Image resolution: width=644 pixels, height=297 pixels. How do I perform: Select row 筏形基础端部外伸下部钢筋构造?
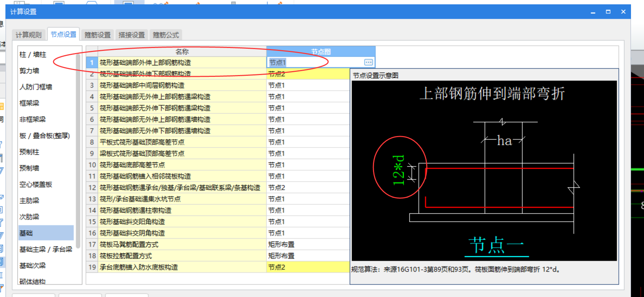click(182, 74)
